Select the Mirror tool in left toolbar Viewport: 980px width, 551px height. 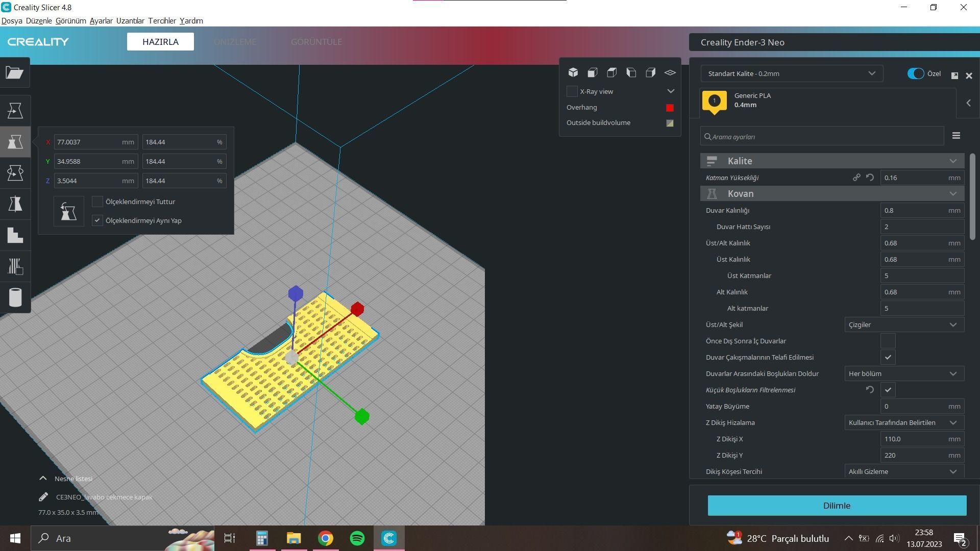tap(15, 204)
